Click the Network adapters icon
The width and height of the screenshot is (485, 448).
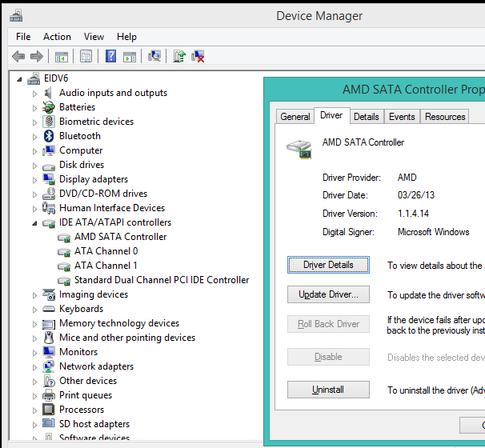coord(49,366)
